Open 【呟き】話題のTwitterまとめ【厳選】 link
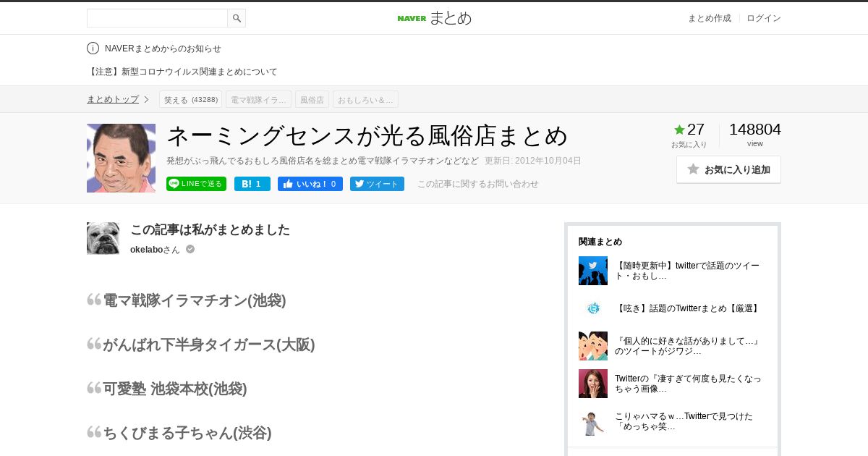Viewport: 868px width, 456px height. pos(688,308)
